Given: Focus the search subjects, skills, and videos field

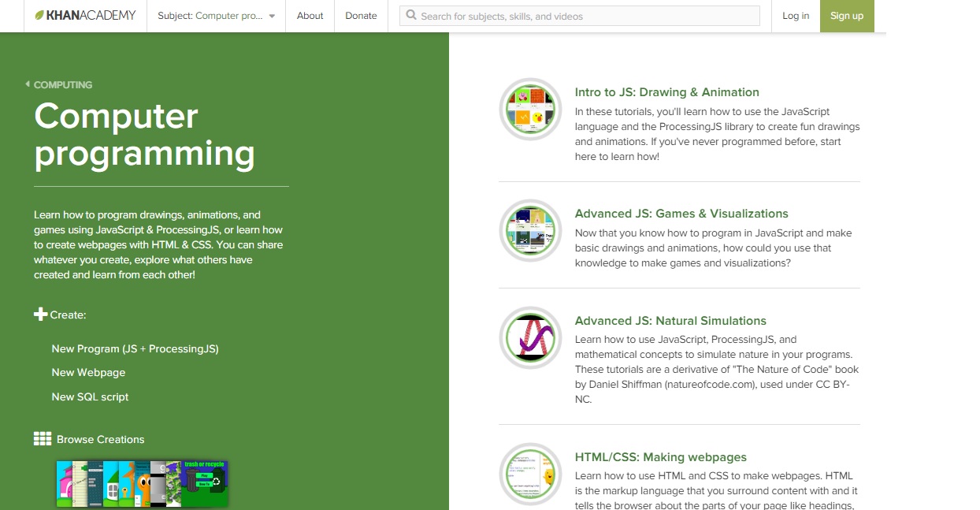Looking at the screenshot, I should (x=580, y=16).
